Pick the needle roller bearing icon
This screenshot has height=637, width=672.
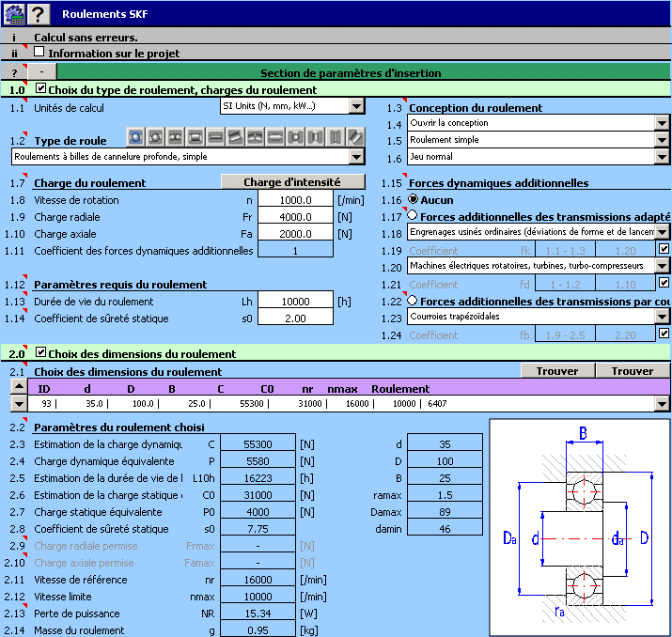(x=215, y=137)
